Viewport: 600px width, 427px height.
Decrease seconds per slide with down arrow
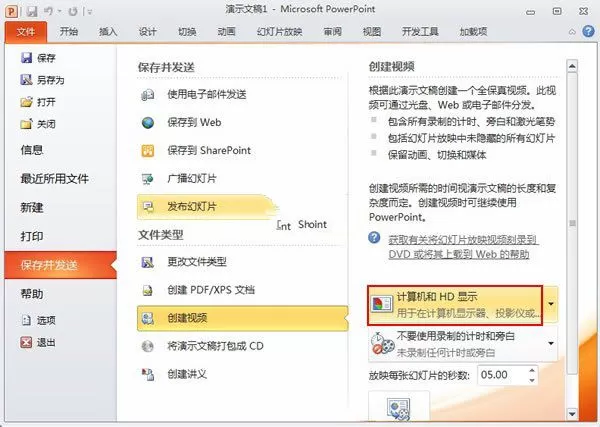point(532,380)
